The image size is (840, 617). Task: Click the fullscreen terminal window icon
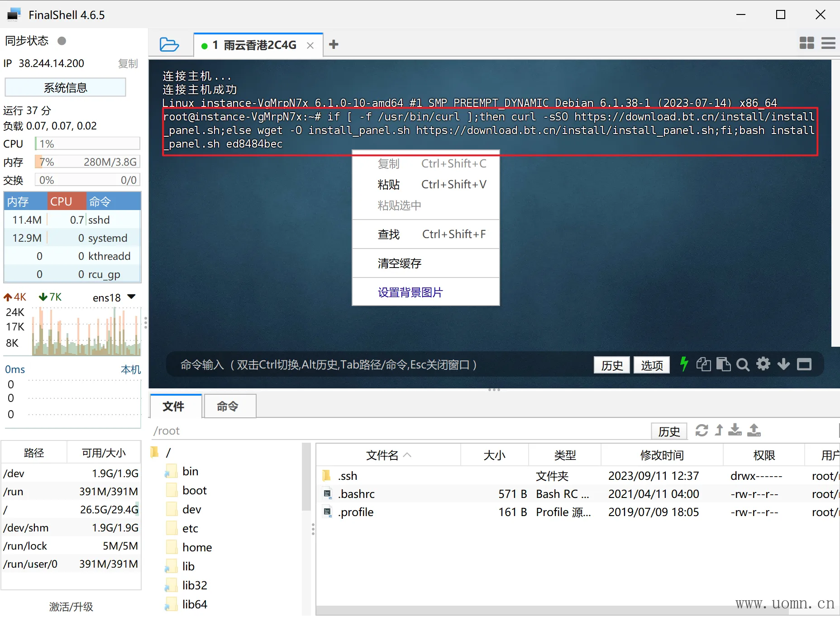(804, 364)
